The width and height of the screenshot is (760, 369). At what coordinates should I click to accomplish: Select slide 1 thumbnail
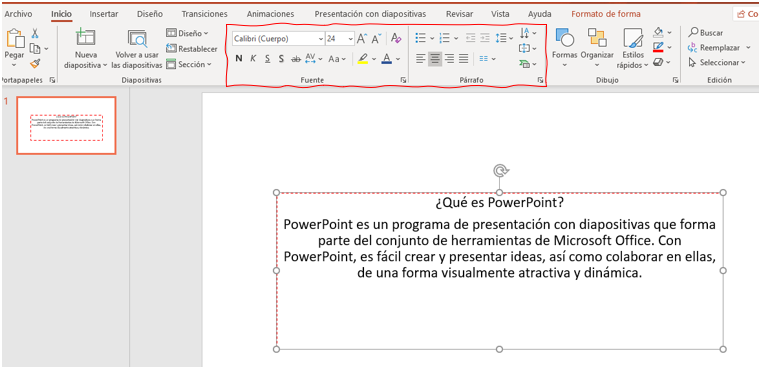point(66,125)
